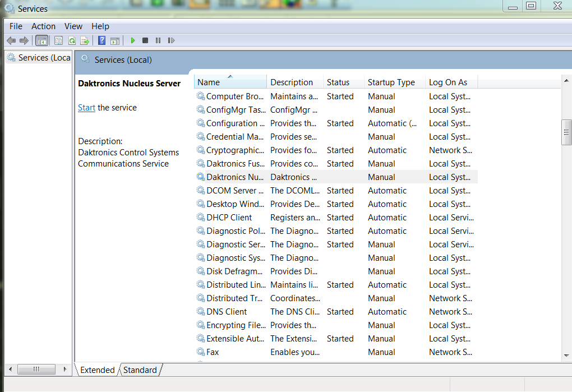Image resolution: width=572 pixels, height=392 pixels.
Task: Toggle the Show/Hide Console Tree button
Action: click(x=41, y=40)
